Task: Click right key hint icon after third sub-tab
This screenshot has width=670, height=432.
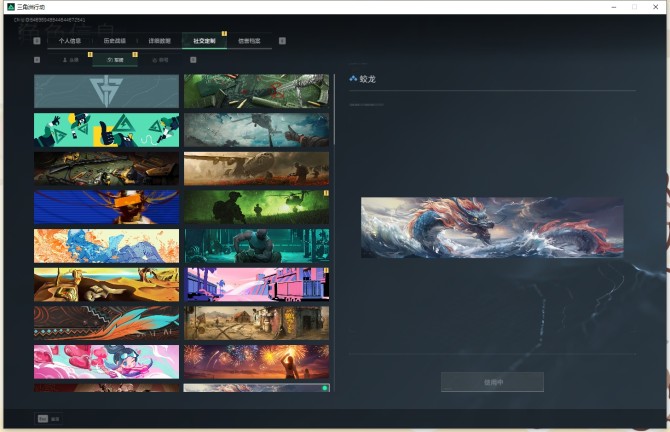Action: coord(193,60)
